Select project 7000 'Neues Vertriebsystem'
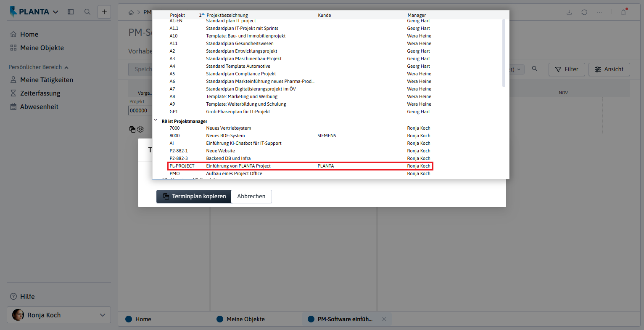 [300, 128]
